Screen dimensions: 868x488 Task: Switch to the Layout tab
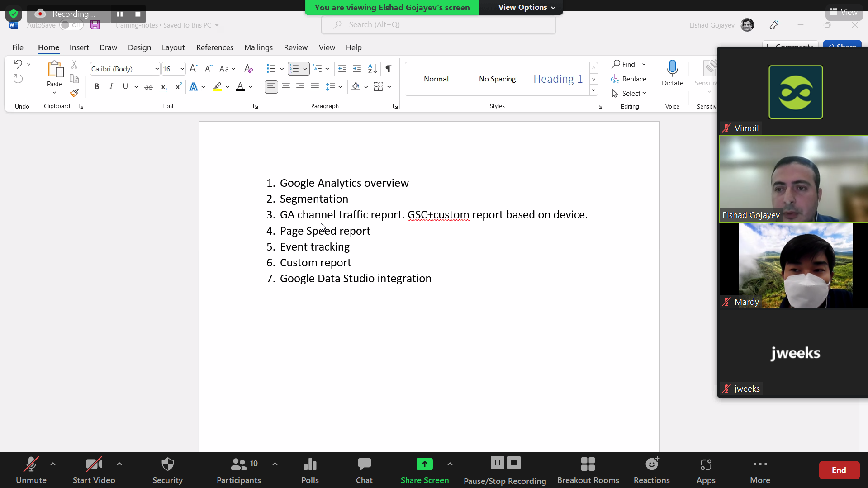[173, 47]
